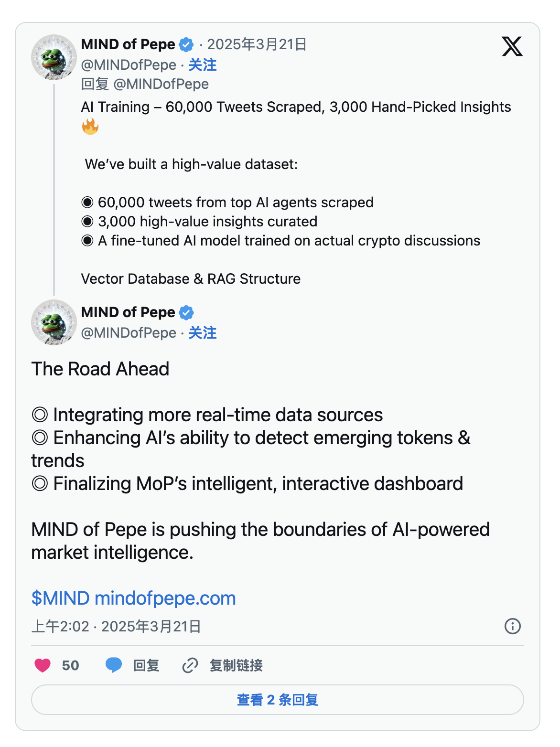Open the $MIND cashtag link
Image resolution: width=560 pixels, height=747 pixels.
(60, 598)
